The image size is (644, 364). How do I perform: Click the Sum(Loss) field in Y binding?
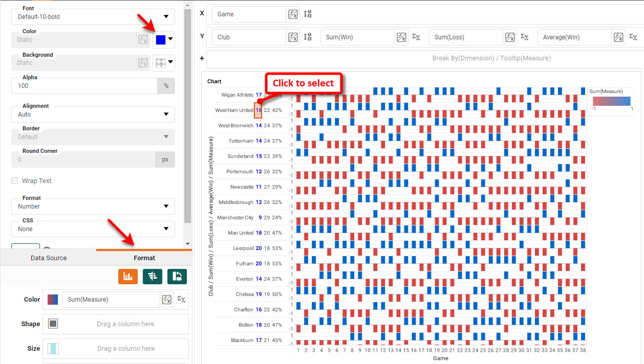tap(466, 37)
